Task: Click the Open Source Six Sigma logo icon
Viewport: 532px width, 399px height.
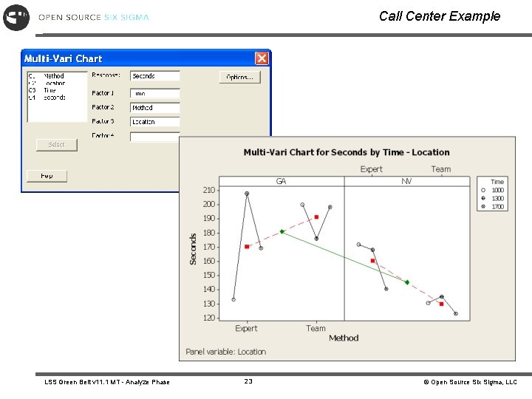Action: point(16,17)
